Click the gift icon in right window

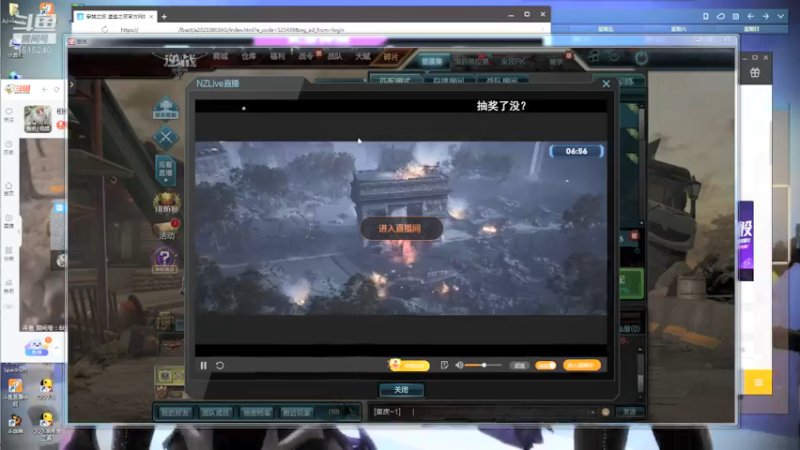coord(755,73)
